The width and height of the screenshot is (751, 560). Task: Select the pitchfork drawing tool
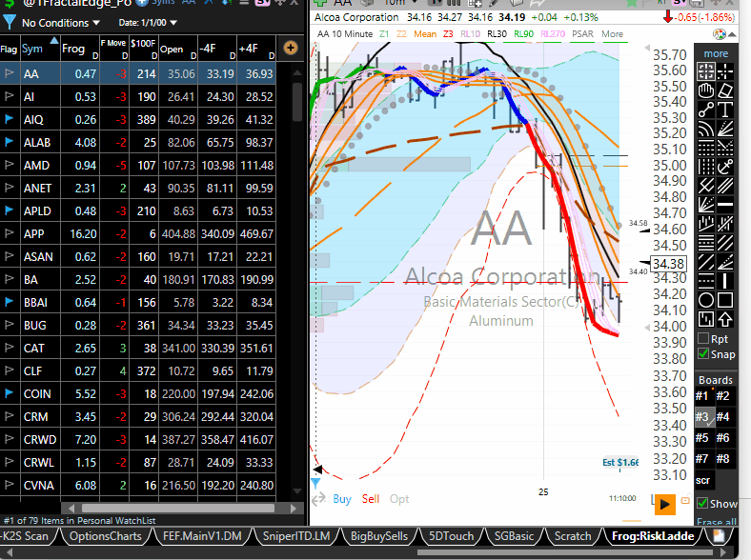coord(705,185)
